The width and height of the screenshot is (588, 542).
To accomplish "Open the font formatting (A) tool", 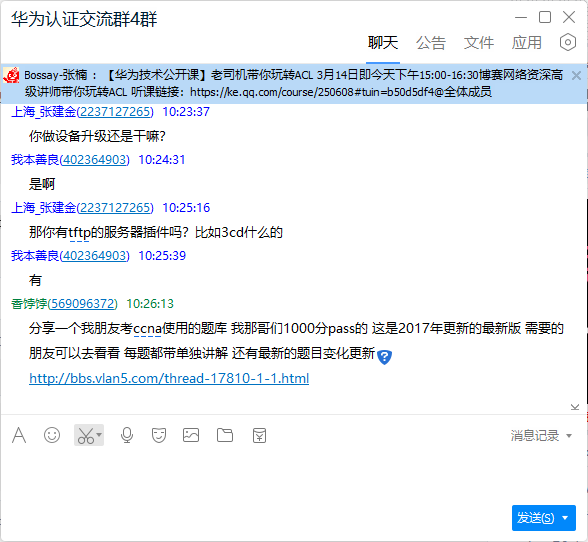I will [x=19, y=435].
